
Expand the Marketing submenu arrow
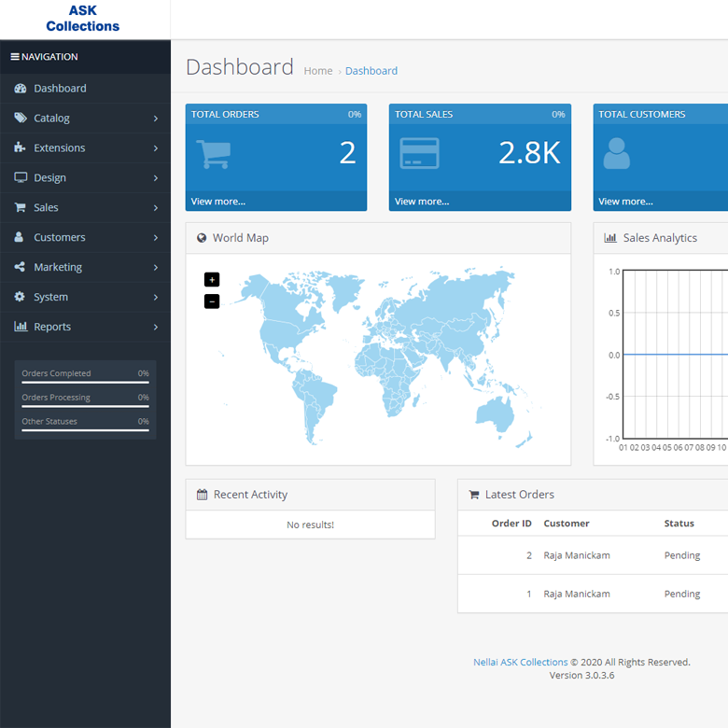155,268
